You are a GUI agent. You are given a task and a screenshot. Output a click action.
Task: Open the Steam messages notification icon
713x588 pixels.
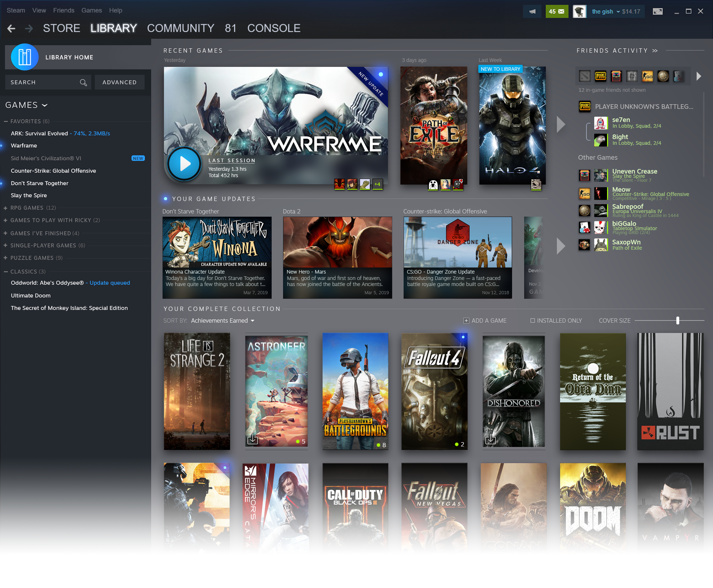[x=557, y=11]
